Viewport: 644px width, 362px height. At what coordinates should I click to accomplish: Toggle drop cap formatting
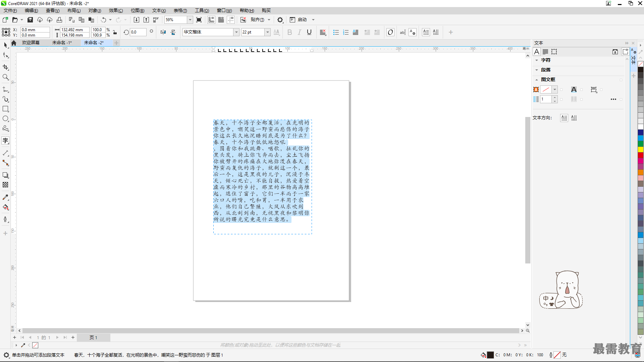point(356,32)
